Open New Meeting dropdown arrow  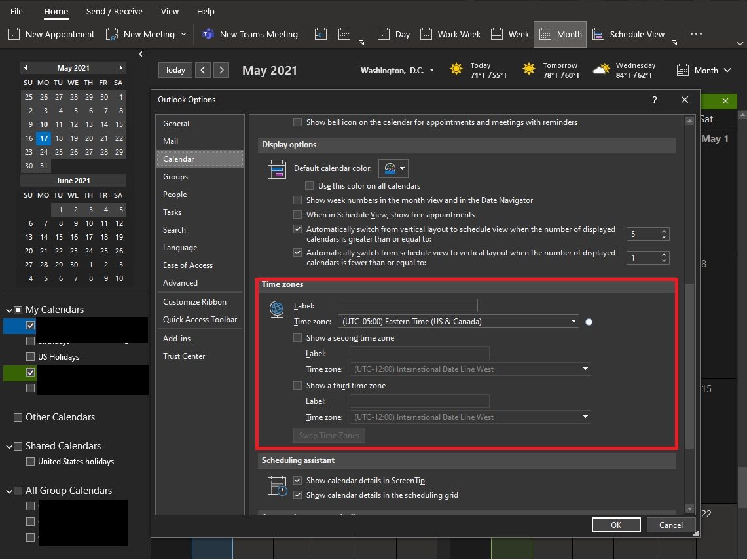183,34
